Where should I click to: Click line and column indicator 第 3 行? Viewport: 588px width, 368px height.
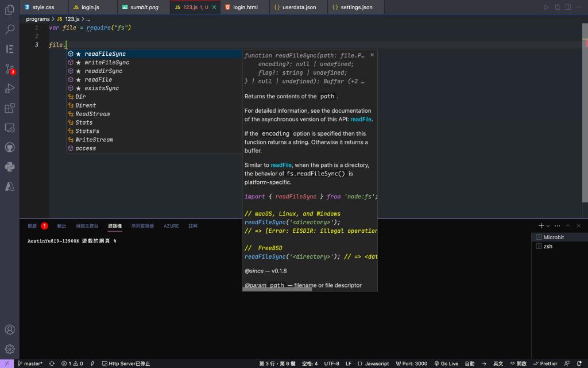[277, 363]
